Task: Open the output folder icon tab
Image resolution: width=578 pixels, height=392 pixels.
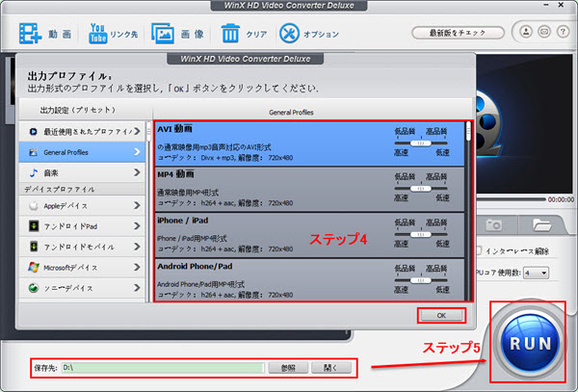Action: (541, 224)
